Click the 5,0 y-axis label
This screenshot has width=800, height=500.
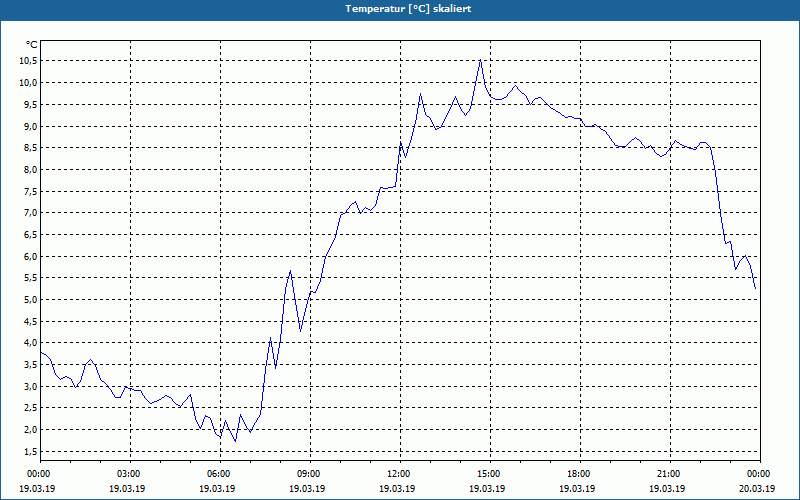point(30,299)
